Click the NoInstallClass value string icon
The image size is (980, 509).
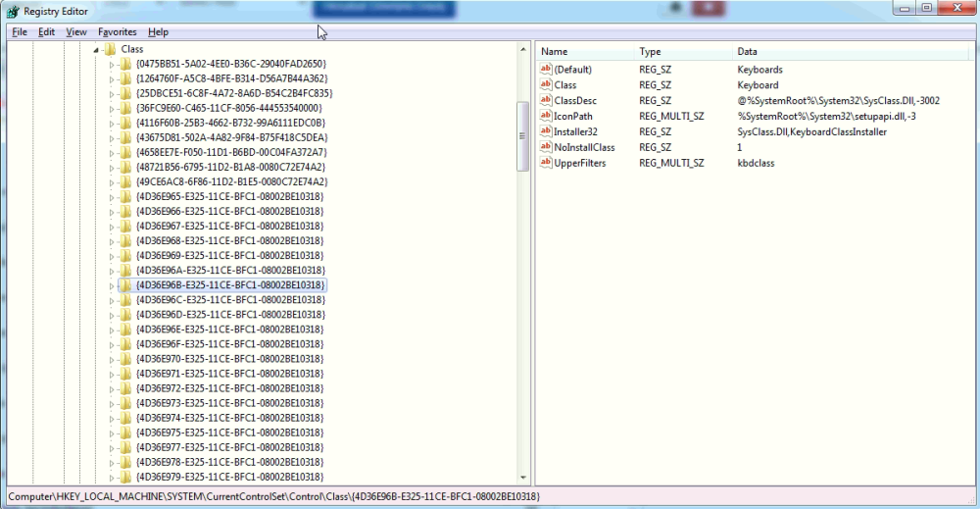coord(546,147)
